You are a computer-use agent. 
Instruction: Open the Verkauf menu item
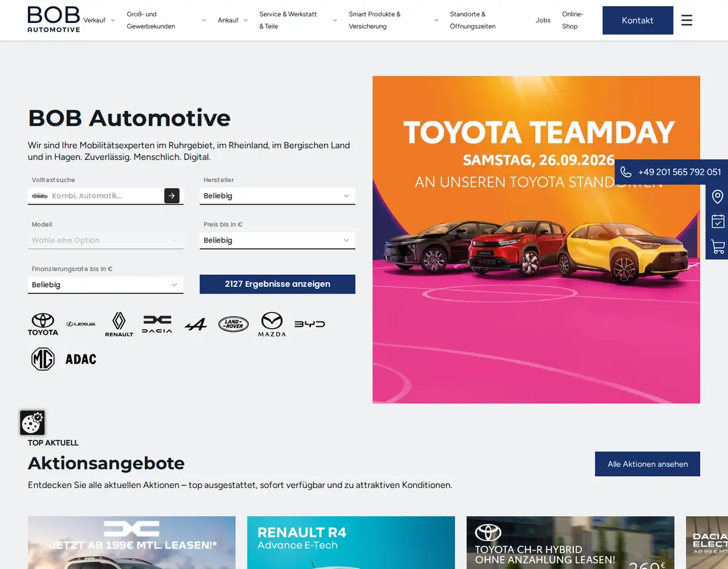pos(94,21)
